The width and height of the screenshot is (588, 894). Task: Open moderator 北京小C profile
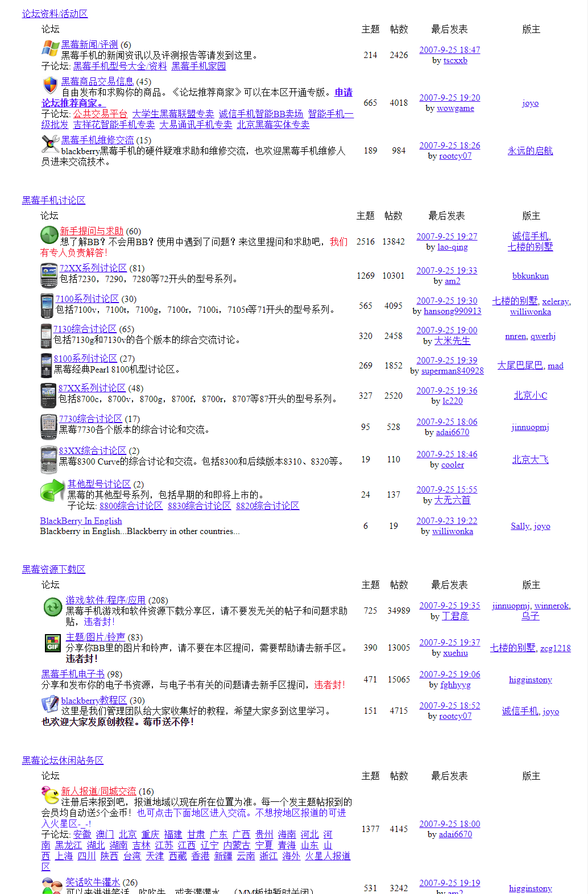(x=530, y=395)
